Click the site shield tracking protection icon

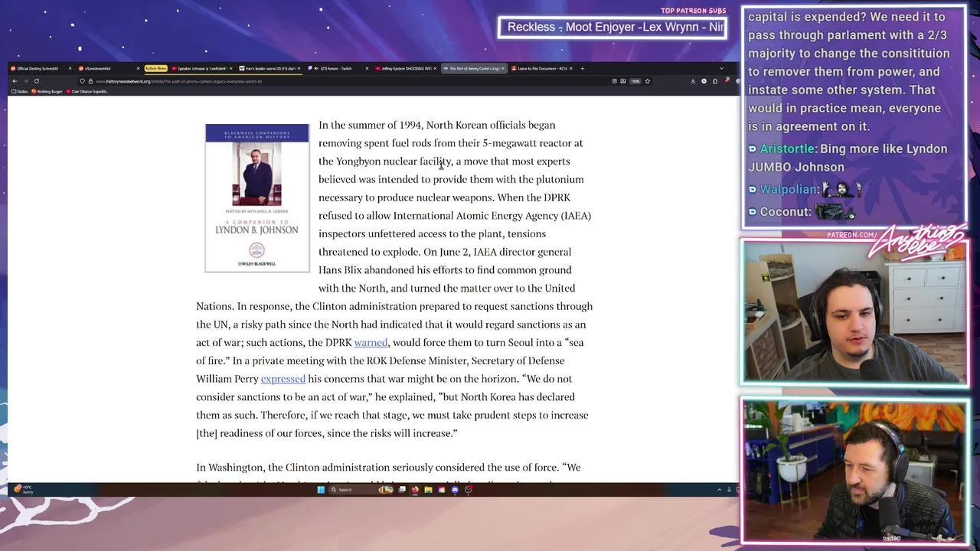click(82, 81)
